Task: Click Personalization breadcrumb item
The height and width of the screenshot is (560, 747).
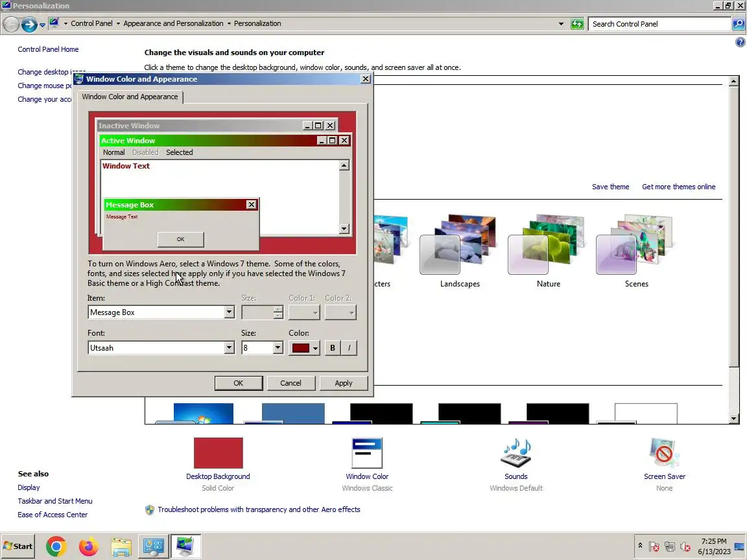Action: point(257,23)
